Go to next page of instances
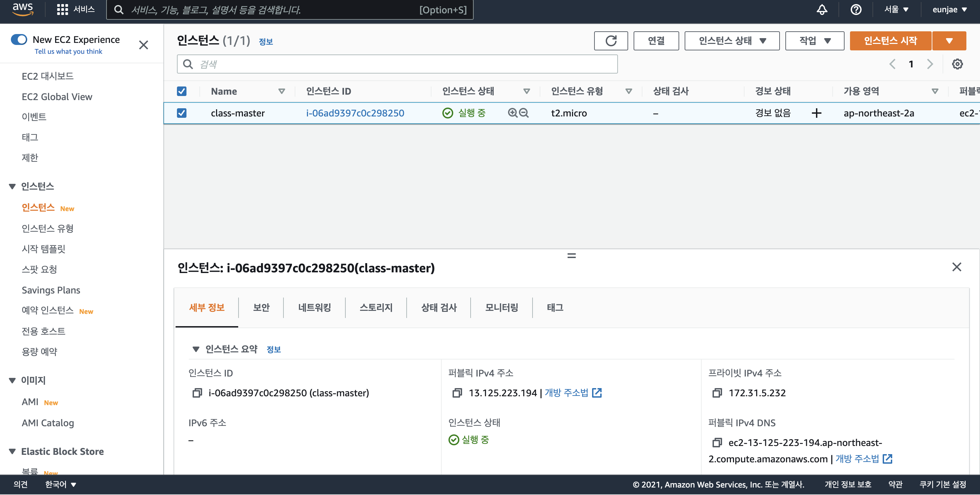This screenshot has height=495, width=980. (x=930, y=64)
